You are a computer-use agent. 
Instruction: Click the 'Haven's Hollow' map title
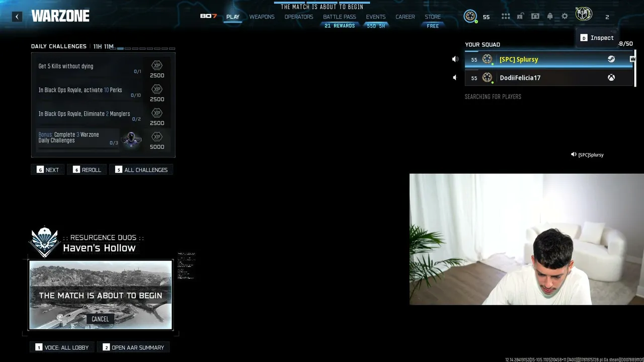(x=99, y=248)
